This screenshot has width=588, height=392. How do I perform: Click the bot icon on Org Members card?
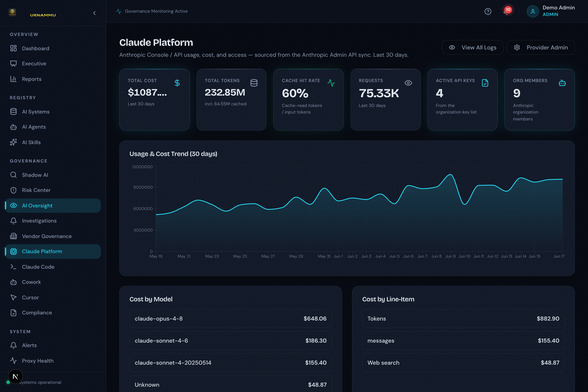(x=562, y=83)
